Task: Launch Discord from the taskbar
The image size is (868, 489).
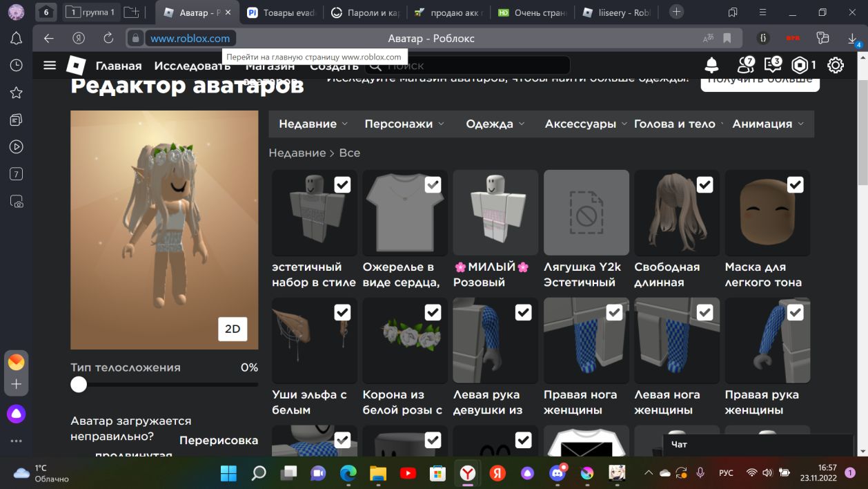Action: [557, 473]
